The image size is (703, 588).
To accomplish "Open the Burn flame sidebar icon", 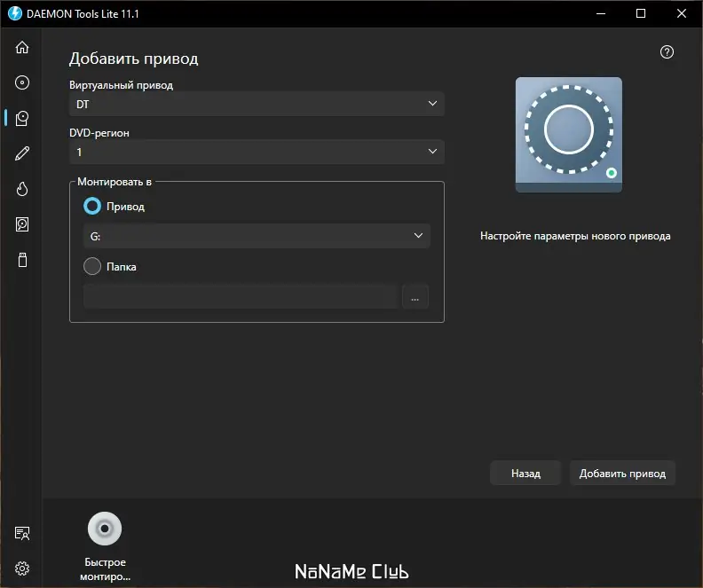I will pos(22,189).
